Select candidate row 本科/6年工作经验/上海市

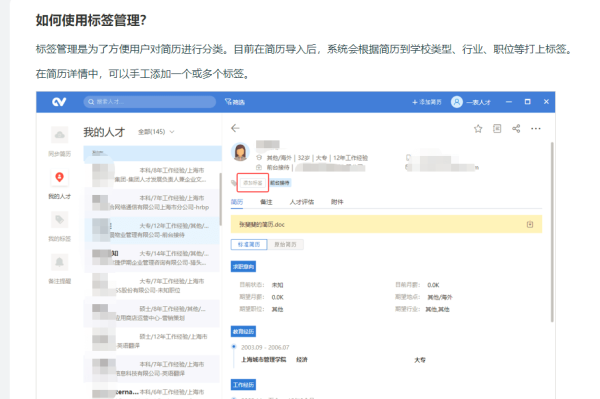152,392
